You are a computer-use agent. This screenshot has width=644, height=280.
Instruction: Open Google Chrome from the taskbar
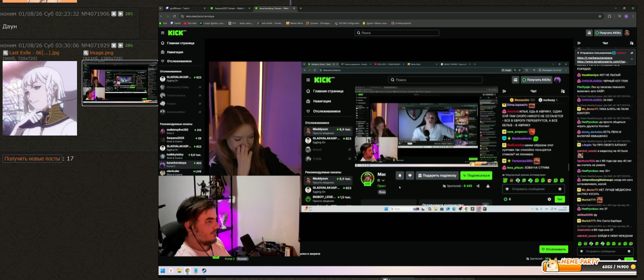tap(188, 271)
